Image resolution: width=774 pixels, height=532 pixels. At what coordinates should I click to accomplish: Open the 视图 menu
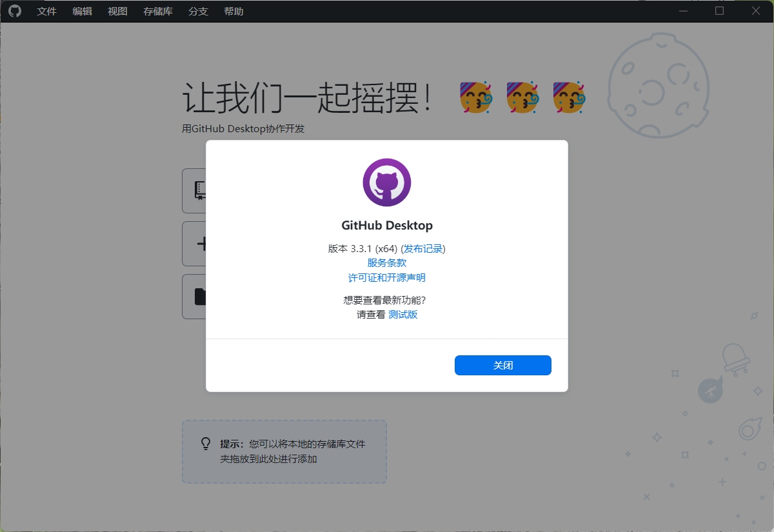pyautogui.click(x=117, y=11)
